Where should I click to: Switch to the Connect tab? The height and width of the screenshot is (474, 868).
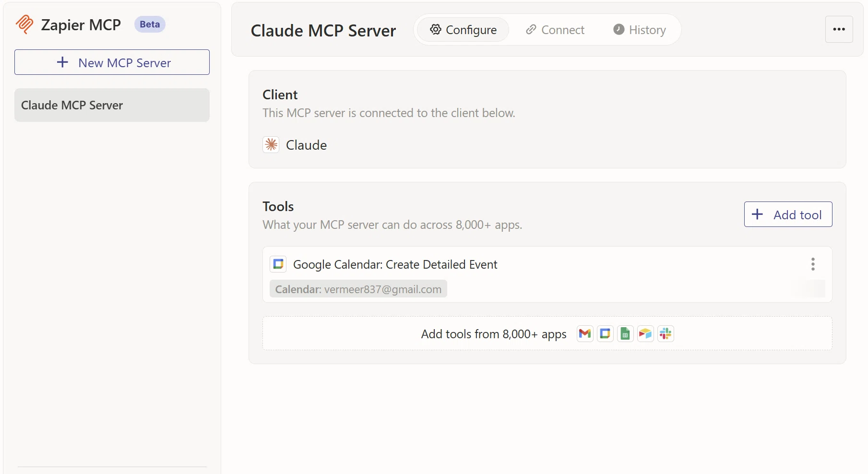click(555, 30)
